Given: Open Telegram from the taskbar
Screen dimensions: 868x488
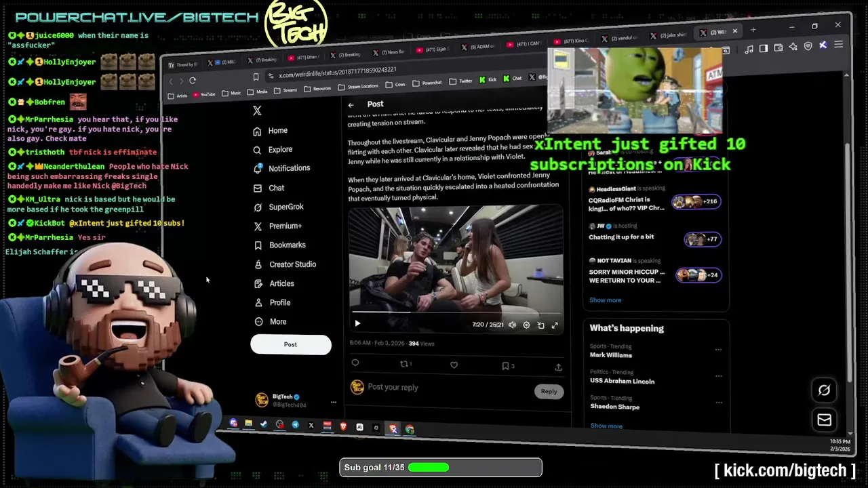Looking at the screenshot, I should click(295, 425).
